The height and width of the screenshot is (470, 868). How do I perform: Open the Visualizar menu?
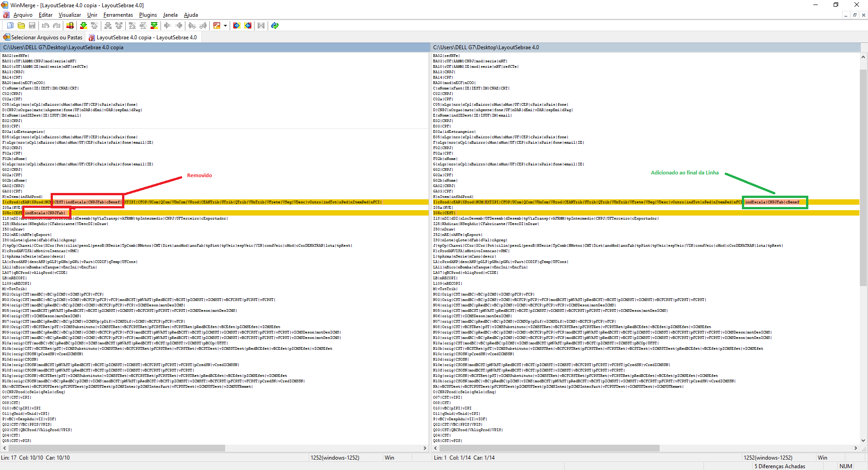(x=70, y=15)
